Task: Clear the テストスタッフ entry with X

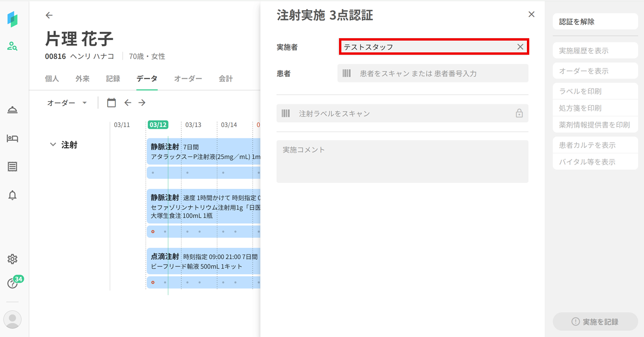Action: pyautogui.click(x=520, y=47)
